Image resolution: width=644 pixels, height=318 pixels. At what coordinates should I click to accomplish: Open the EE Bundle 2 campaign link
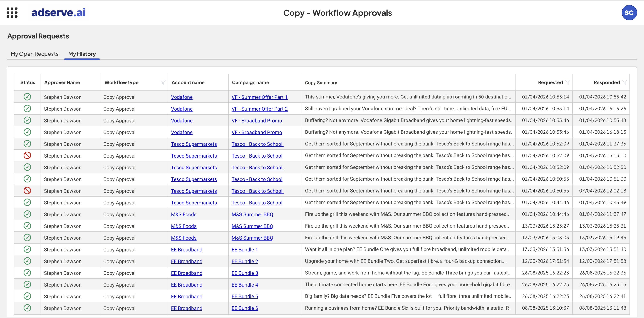[245, 261]
